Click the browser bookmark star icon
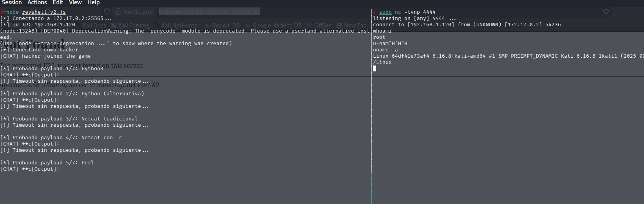This screenshot has width=644, height=204. pyautogui.click(x=606, y=12)
